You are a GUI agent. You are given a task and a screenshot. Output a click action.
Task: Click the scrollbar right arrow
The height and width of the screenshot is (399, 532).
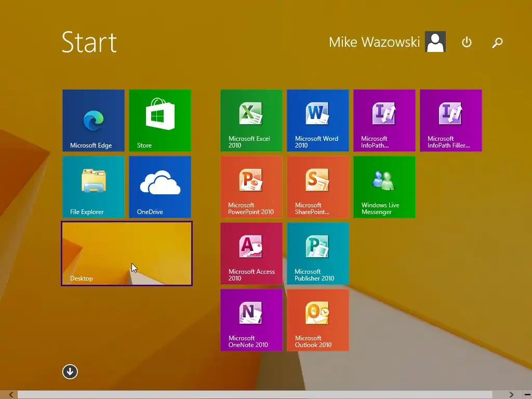coord(511,395)
